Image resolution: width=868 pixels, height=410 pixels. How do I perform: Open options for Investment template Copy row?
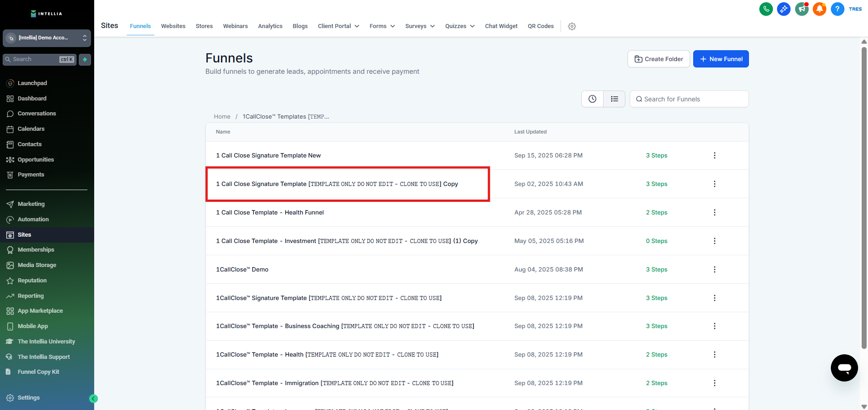(x=715, y=241)
